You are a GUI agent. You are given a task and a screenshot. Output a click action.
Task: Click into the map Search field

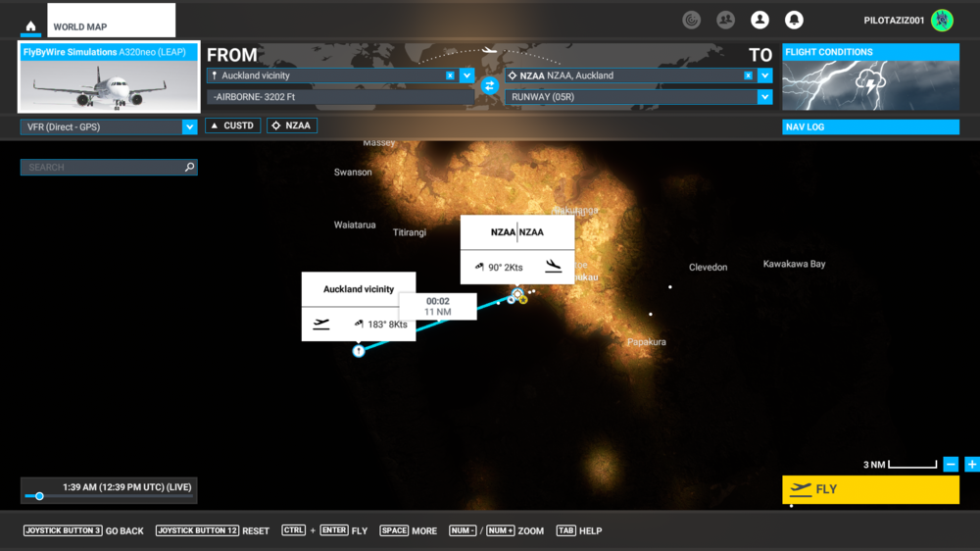pos(109,167)
